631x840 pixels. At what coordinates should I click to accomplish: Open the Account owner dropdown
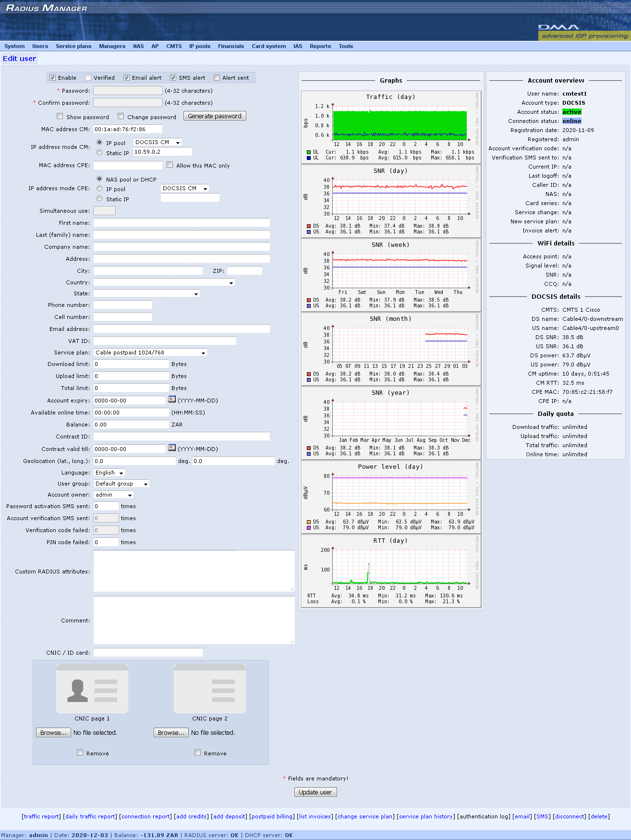(x=113, y=495)
